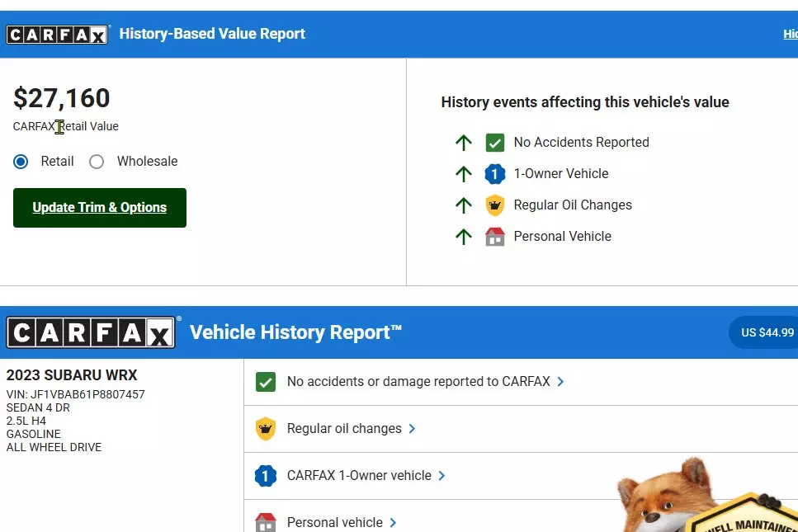The width and height of the screenshot is (798, 532).
Task: Click house icon beside Personal Vehicle in history events
Action: coord(494,237)
